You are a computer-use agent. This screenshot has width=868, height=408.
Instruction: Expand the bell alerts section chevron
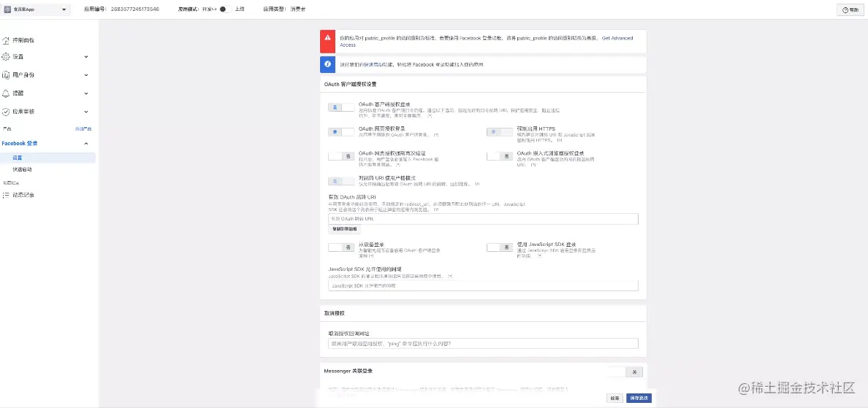(85, 93)
